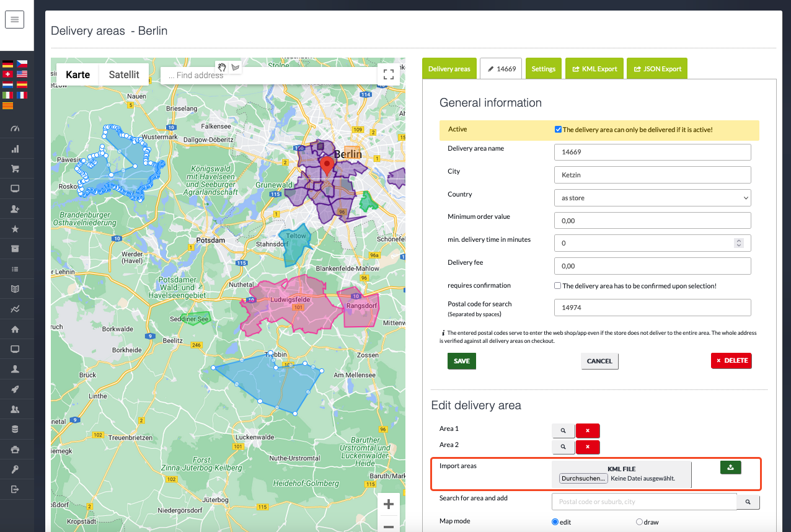Uncheck the Active delivery area checkbox
The height and width of the screenshot is (532, 791).
tap(558, 130)
